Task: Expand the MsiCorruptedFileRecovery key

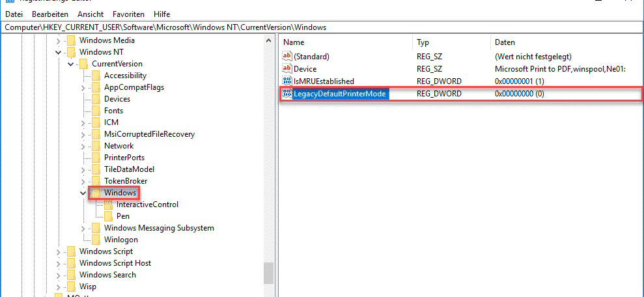Action: 83,134
